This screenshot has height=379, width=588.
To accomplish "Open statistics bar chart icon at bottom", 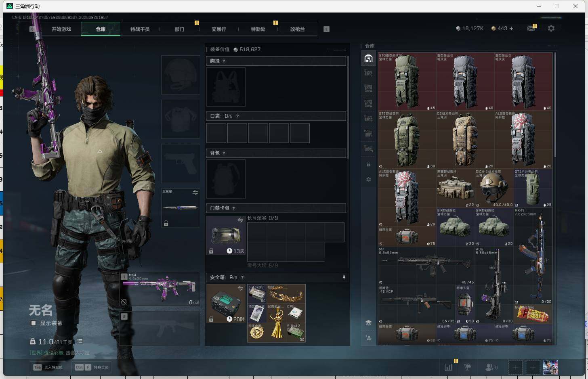I will tap(449, 367).
